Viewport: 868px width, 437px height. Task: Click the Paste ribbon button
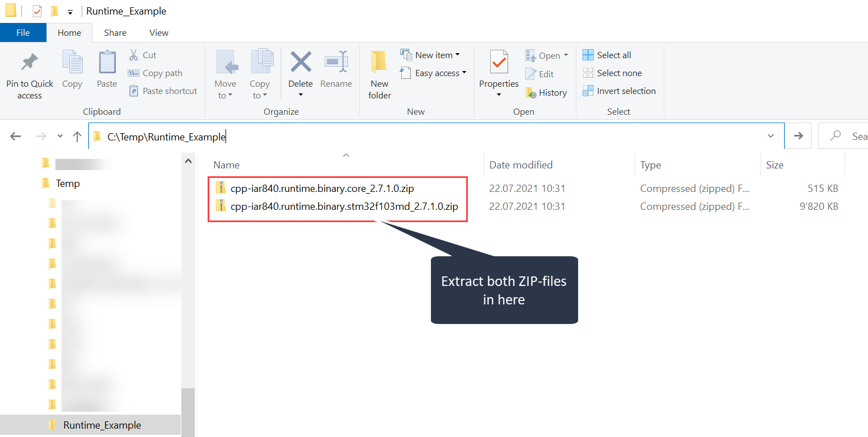(107, 69)
